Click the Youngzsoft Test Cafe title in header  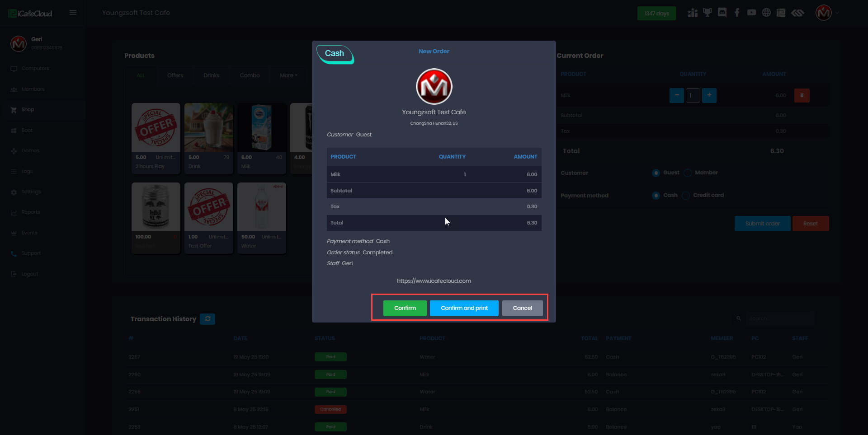point(136,13)
